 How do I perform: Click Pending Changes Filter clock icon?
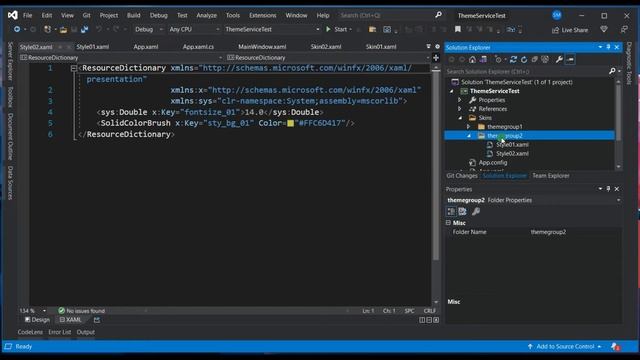pyautogui.click(x=498, y=60)
